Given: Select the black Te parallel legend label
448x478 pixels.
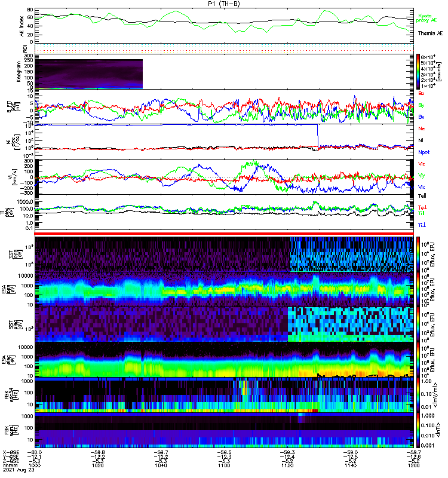Looking at the screenshot, I should click(422, 196).
